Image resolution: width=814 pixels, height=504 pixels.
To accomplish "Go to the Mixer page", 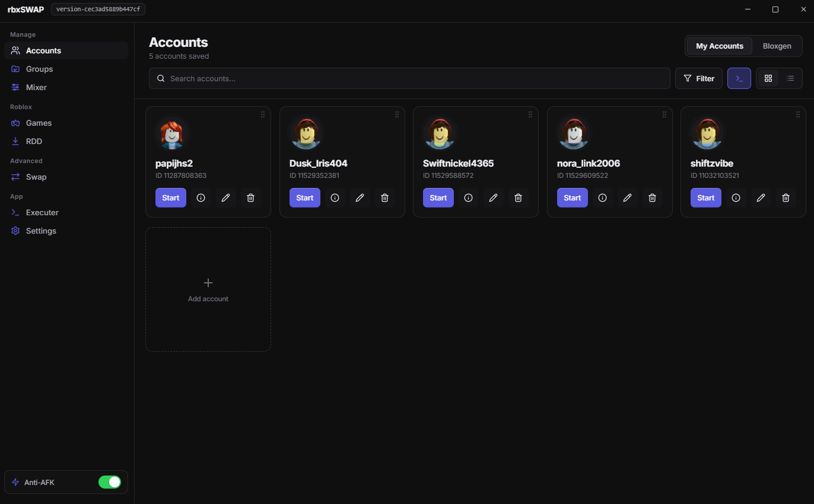I will [x=66, y=87].
